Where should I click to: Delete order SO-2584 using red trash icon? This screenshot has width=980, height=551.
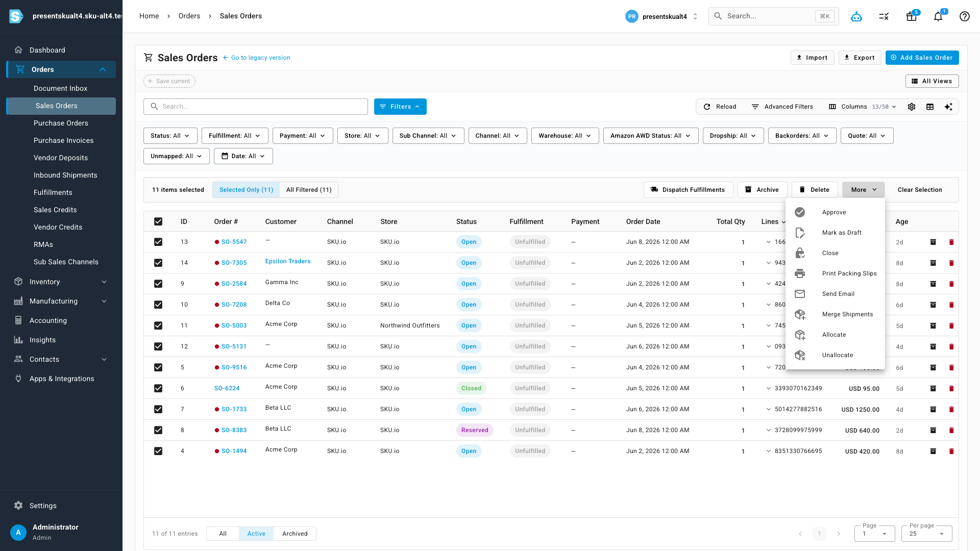951,284
